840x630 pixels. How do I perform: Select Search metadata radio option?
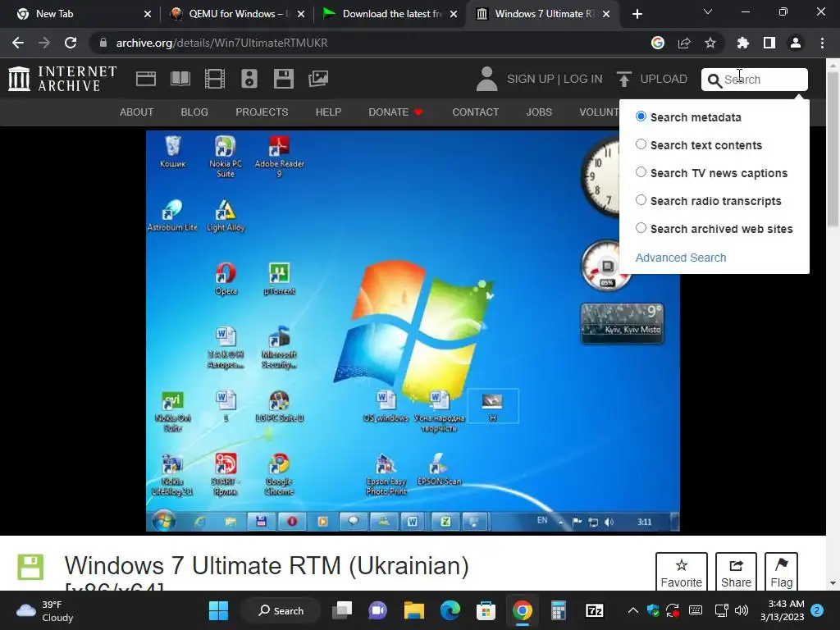pos(641,116)
